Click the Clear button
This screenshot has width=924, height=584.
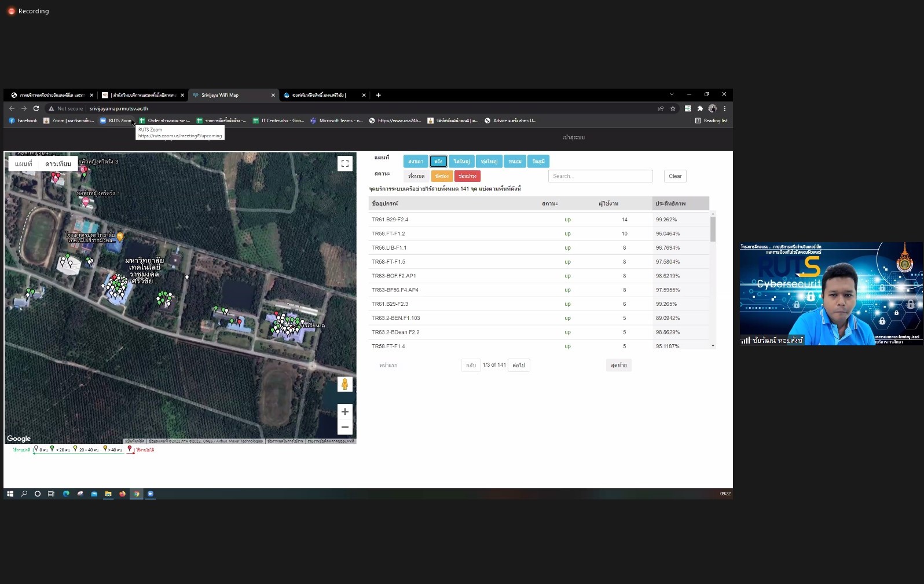675,176
